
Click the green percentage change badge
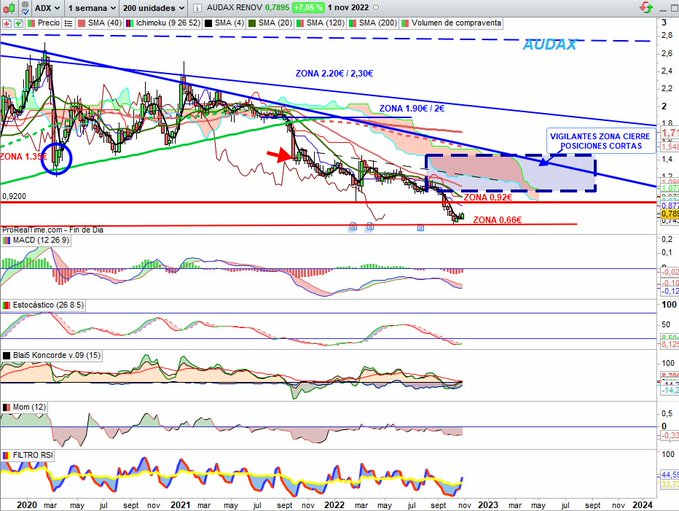308,7
